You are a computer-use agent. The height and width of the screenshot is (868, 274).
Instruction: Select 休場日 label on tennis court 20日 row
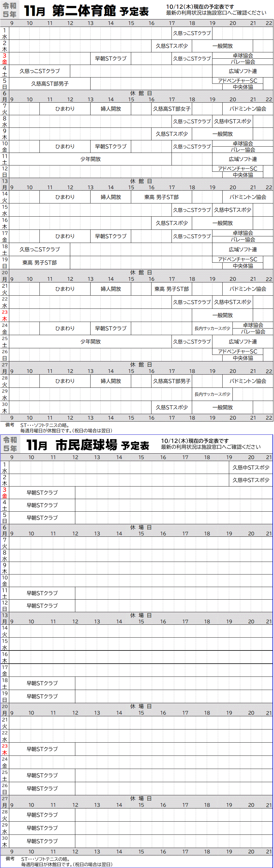tap(141, 706)
